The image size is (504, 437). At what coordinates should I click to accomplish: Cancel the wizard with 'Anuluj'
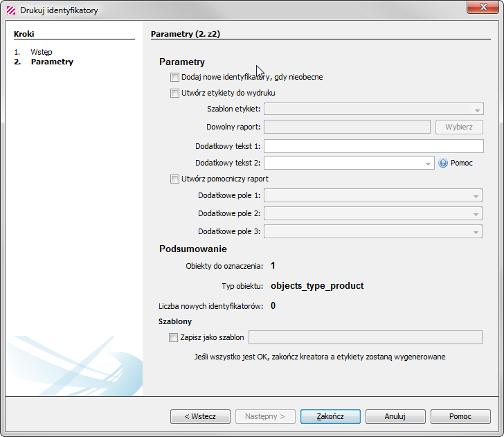(395, 416)
